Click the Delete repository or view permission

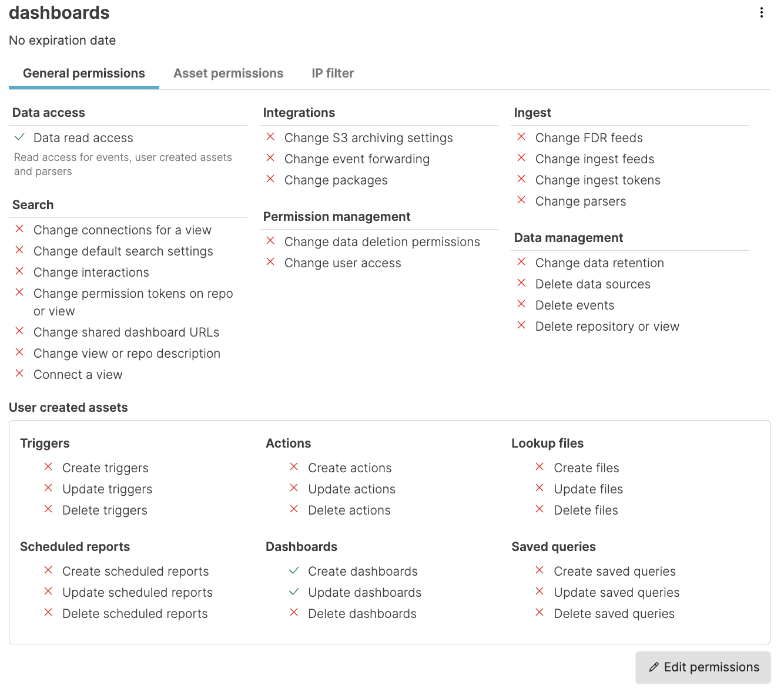607,327
